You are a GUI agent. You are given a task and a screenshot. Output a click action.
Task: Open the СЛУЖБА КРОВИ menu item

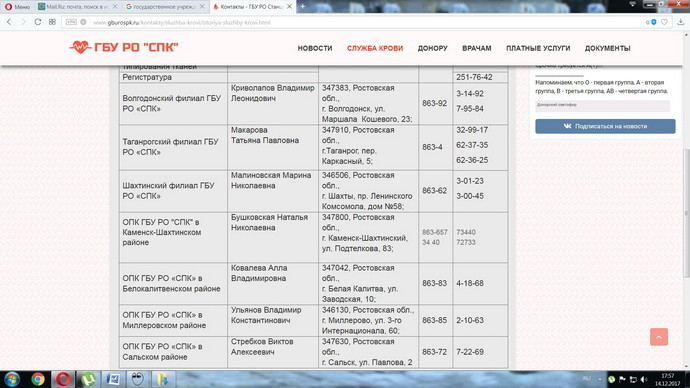(375, 48)
